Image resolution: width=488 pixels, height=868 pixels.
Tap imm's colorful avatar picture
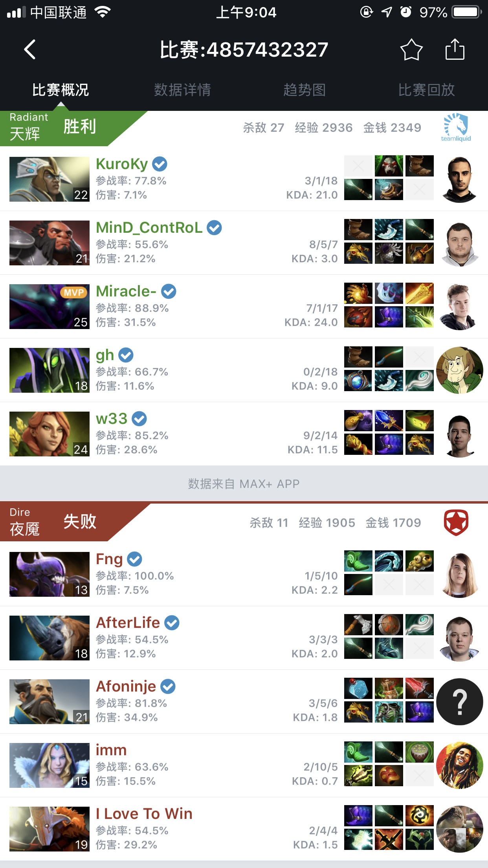pos(460,765)
